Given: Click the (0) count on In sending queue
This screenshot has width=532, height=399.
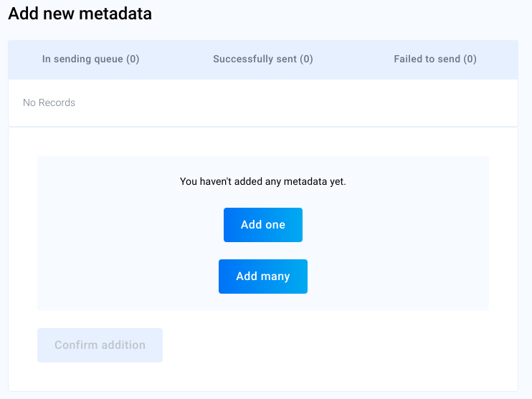Looking at the screenshot, I should tap(133, 59).
